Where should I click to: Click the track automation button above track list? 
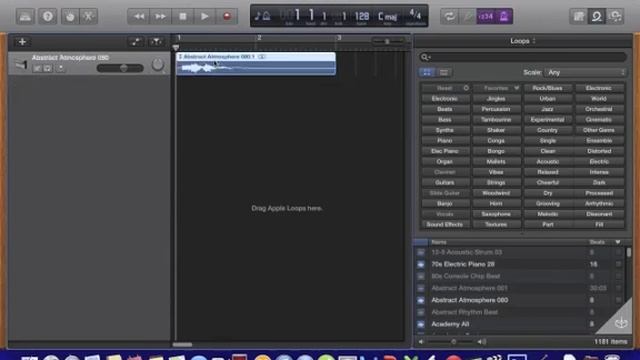pyautogui.click(x=136, y=42)
